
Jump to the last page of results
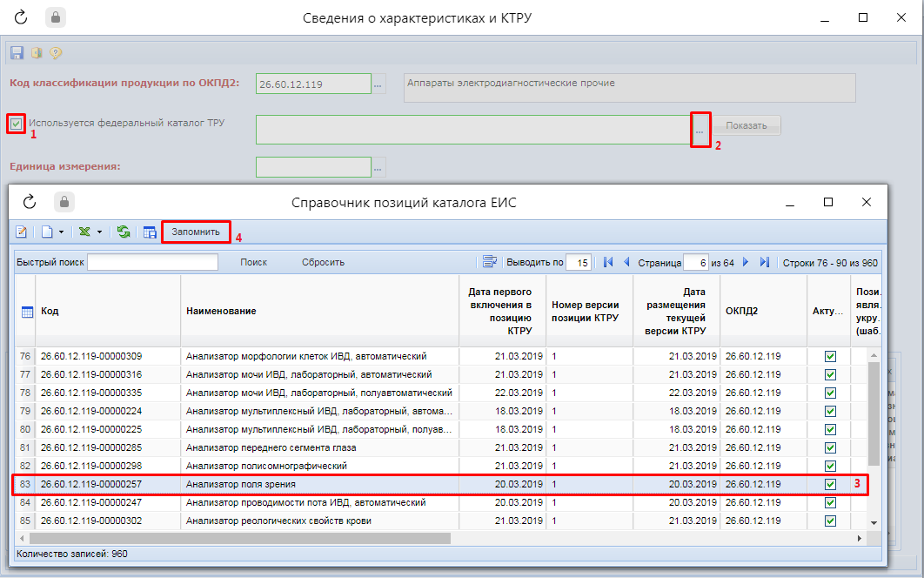(x=765, y=262)
